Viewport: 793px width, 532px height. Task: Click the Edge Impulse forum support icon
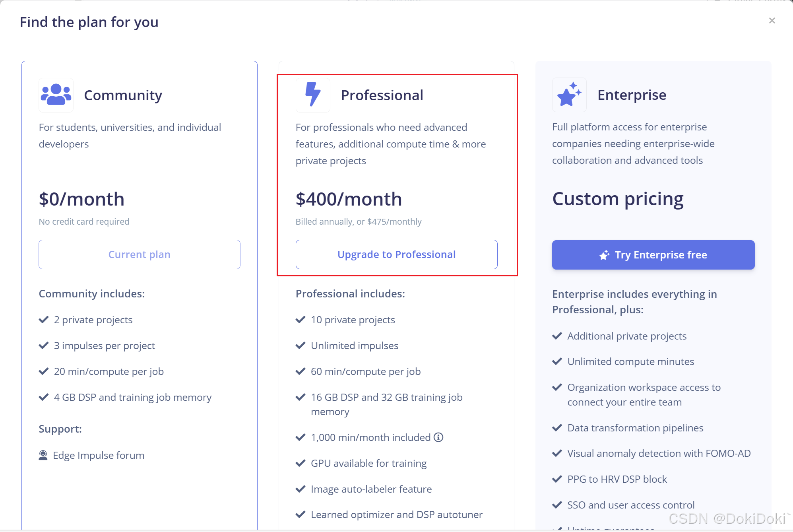[x=43, y=455]
